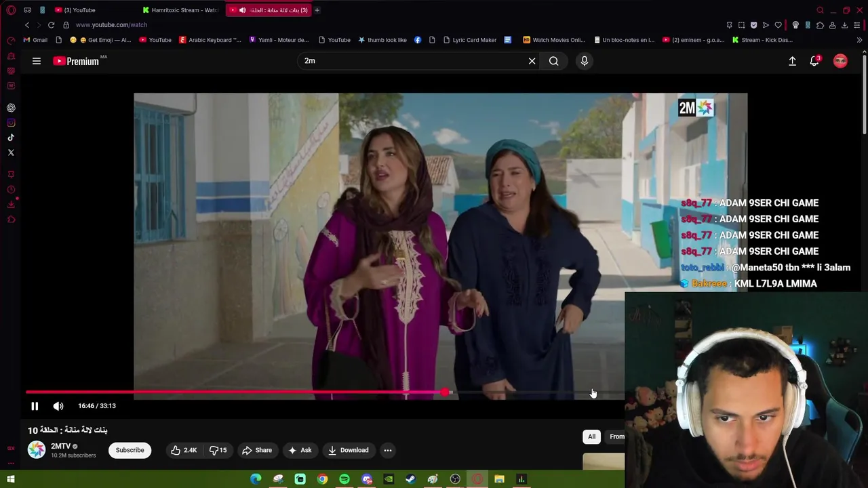
Task: Open the extensions cube icon
Action: (820, 25)
